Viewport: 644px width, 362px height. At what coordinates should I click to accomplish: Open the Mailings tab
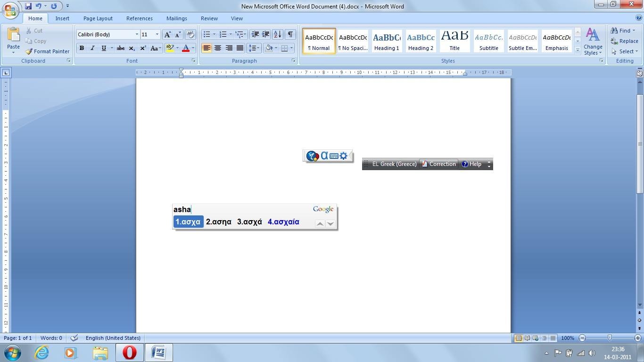click(x=177, y=18)
